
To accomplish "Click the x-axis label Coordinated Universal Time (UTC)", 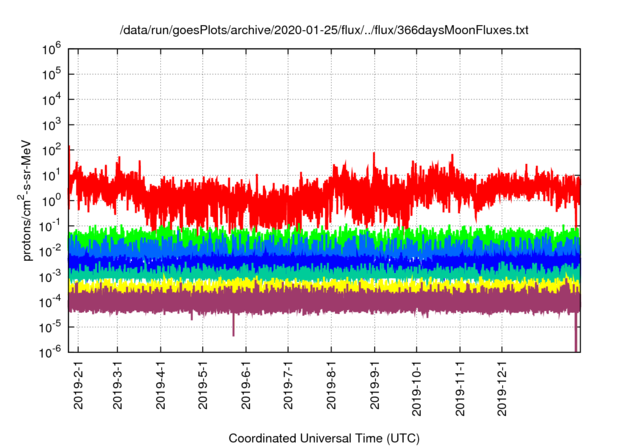I will tap(324, 438).
